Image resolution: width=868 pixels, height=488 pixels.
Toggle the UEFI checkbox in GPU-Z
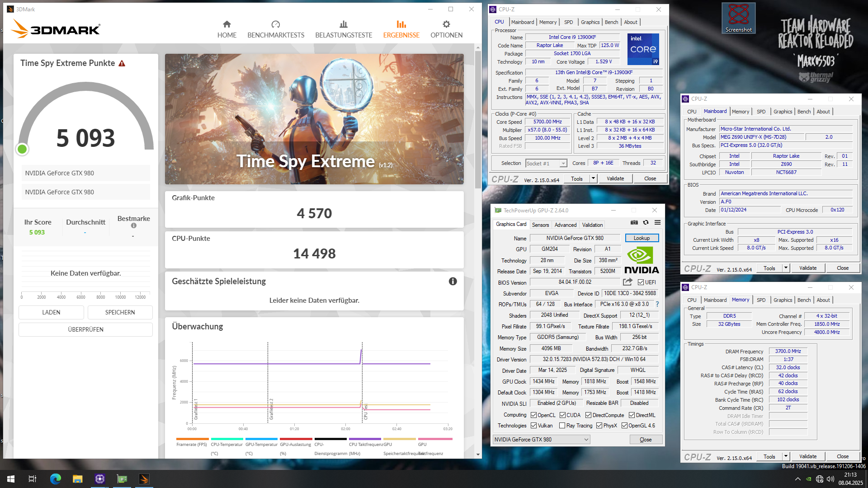[x=641, y=282]
